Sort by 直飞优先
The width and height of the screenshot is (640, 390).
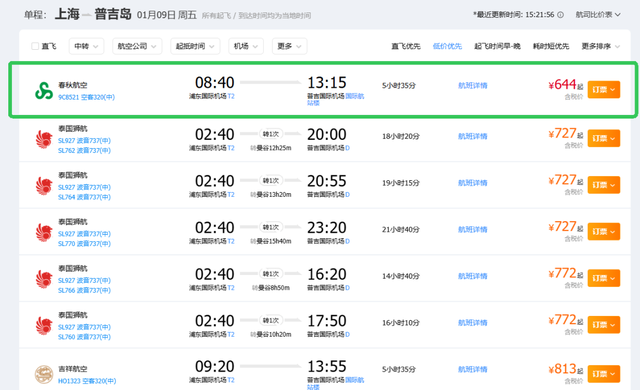click(406, 46)
